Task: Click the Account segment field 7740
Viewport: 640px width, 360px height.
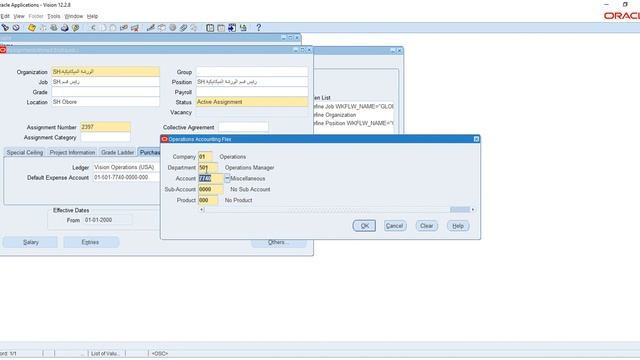Action: (x=211, y=178)
